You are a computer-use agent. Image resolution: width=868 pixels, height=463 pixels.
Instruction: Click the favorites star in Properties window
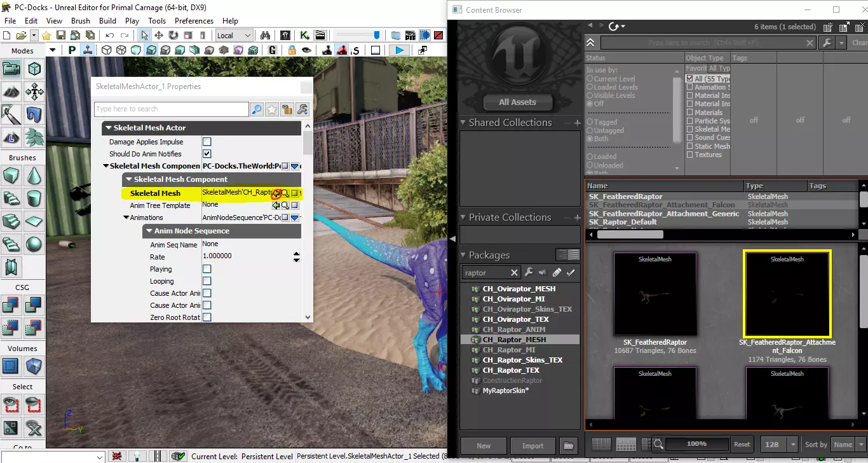pos(272,109)
